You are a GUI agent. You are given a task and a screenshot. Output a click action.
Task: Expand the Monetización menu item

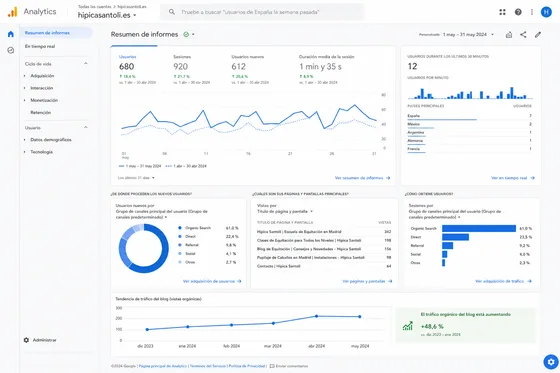44,100
